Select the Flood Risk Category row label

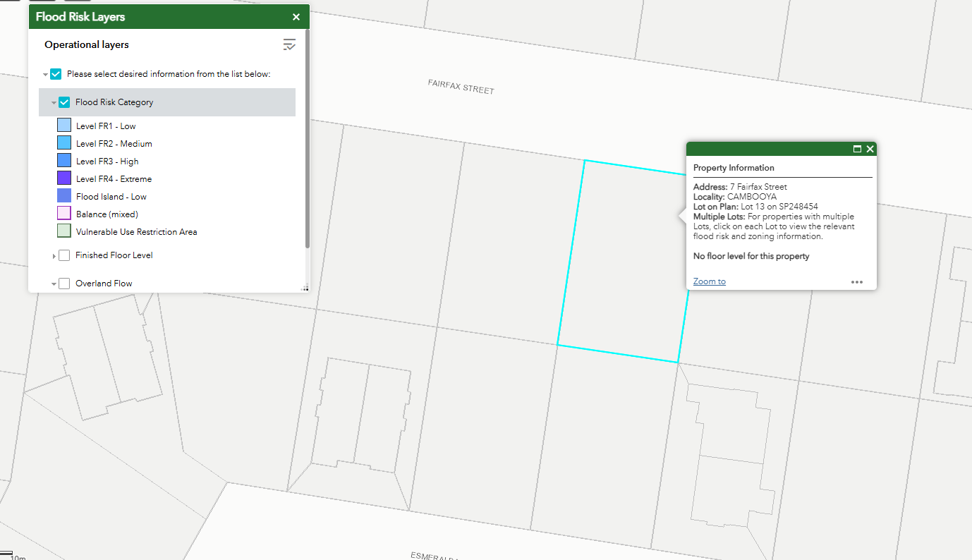[114, 102]
